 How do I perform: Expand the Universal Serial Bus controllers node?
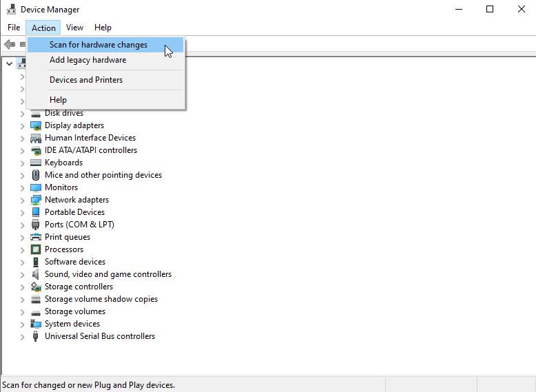[22, 337]
